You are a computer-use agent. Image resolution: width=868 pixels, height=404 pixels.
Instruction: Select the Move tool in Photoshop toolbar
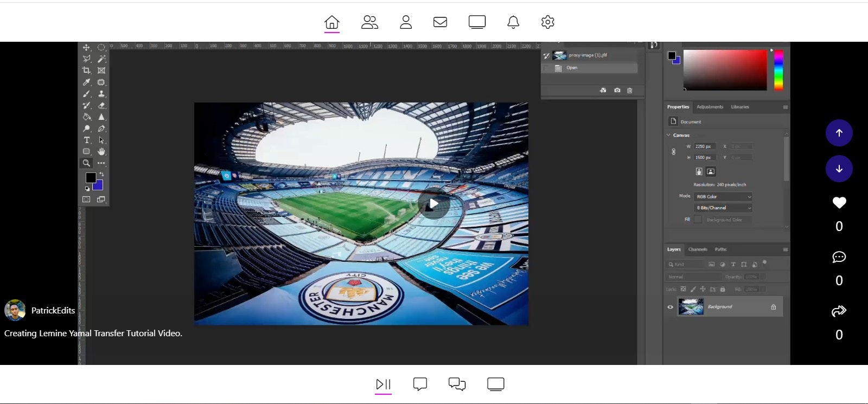(86, 48)
